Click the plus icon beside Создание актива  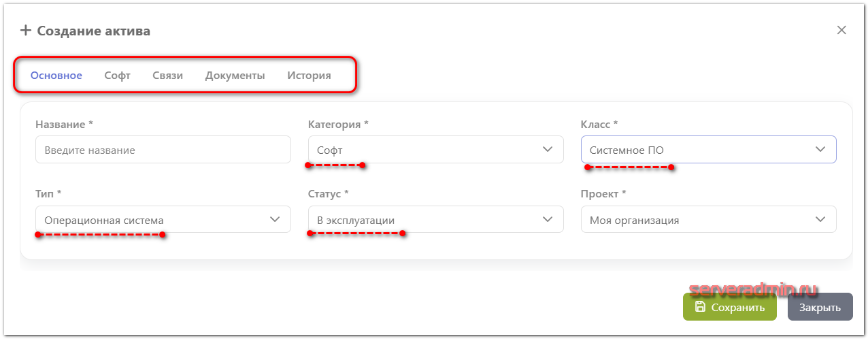tap(26, 31)
